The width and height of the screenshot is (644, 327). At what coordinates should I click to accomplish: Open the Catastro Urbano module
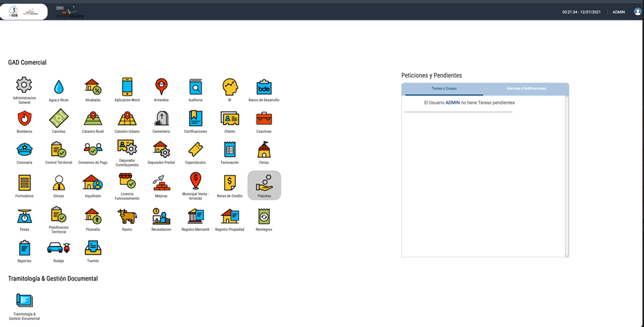pos(127,119)
